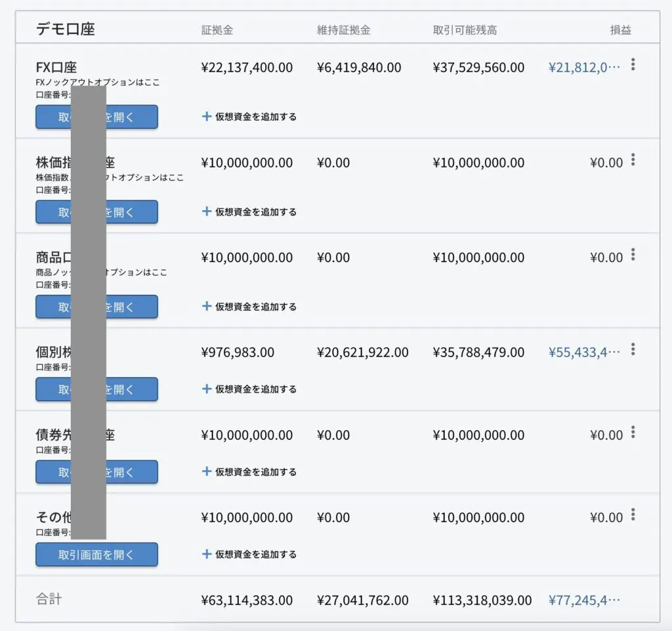The image size is (672, 631).
Task: Open the three-dot menu for 債券先物 account row
Action: pos(633,432)
